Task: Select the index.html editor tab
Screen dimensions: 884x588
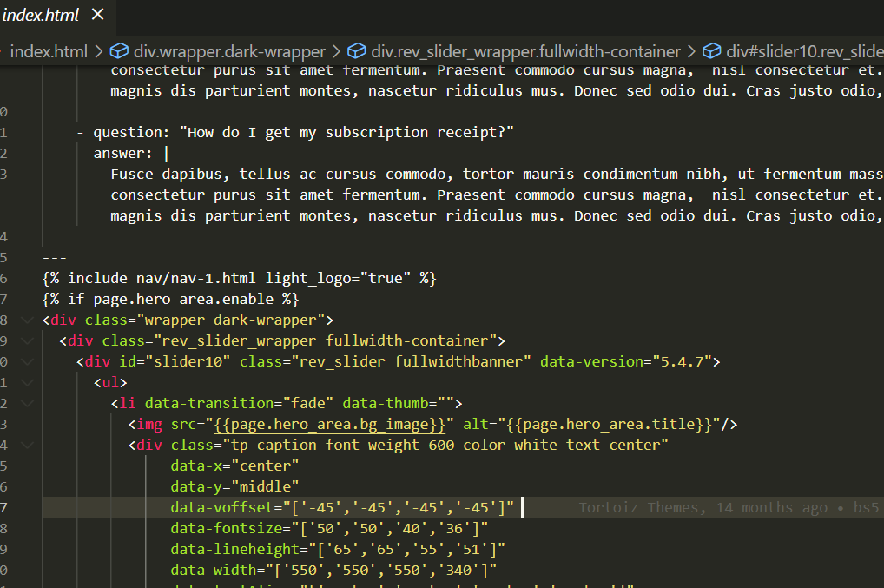Action: point(41,15)
